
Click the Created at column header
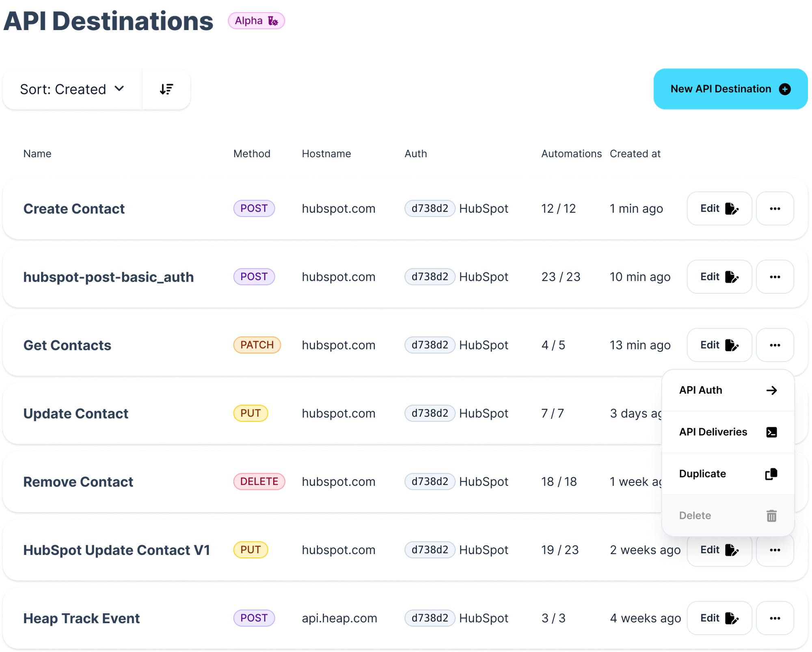(635, 154)
